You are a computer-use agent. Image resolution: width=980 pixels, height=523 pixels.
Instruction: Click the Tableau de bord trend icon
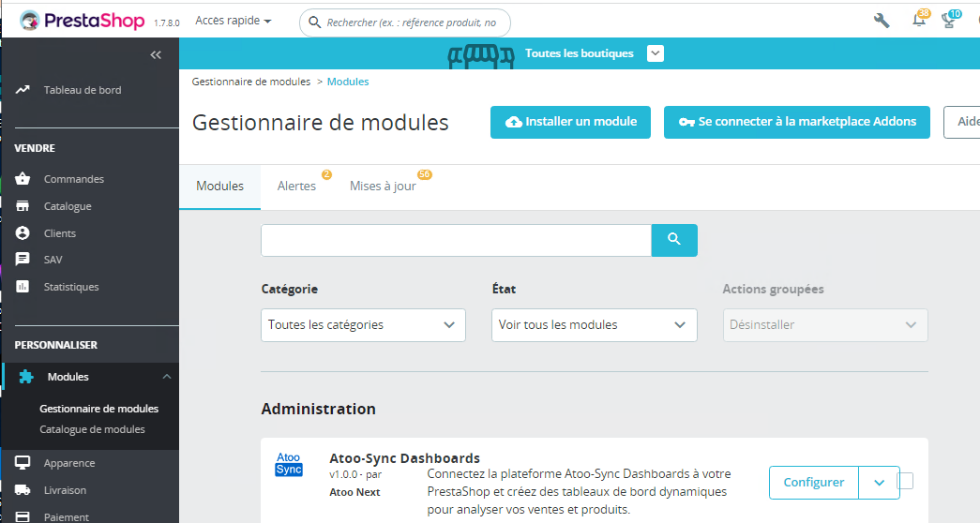coord(22,89)
